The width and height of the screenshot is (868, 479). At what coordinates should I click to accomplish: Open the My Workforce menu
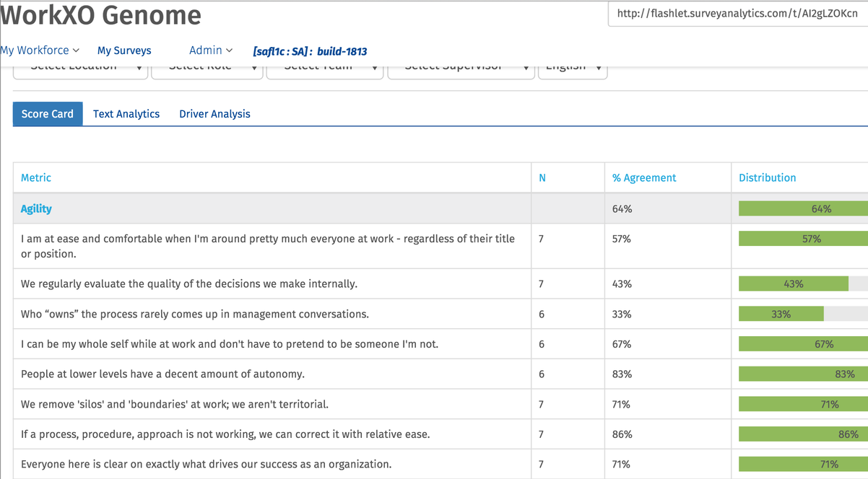click(39, 50)
